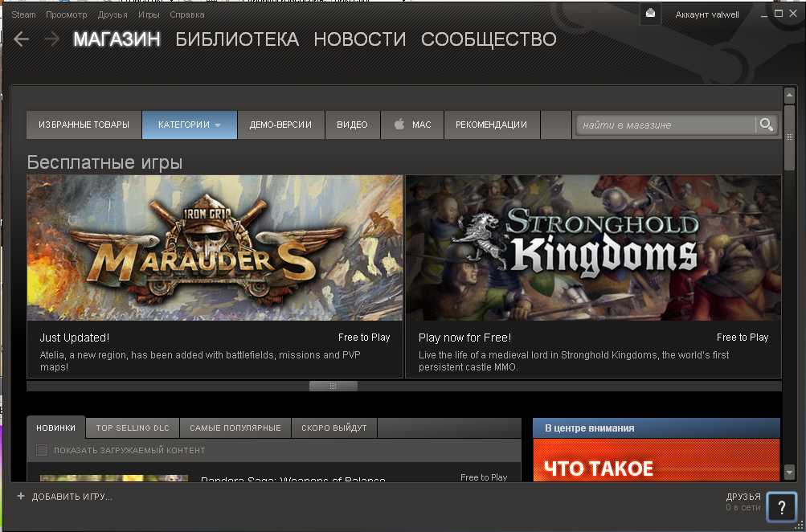806x532 pixels.
Task: Switch to the НОВОСТИ section
Action: point(360,39)
